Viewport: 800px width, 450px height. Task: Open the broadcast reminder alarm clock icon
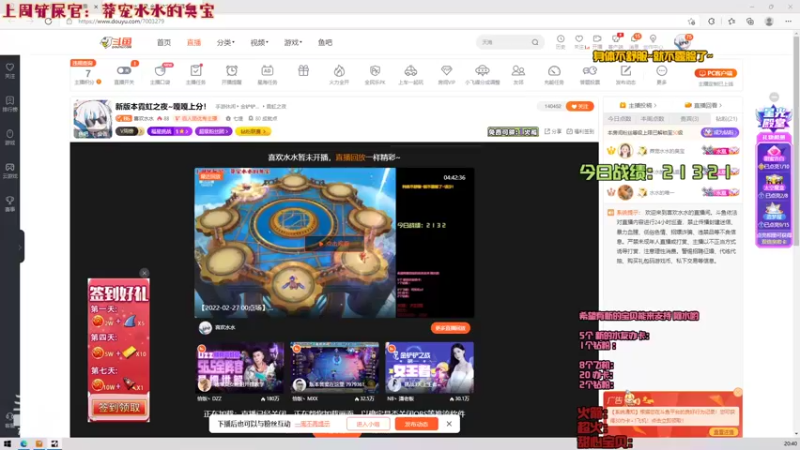[x=232, y=73]
